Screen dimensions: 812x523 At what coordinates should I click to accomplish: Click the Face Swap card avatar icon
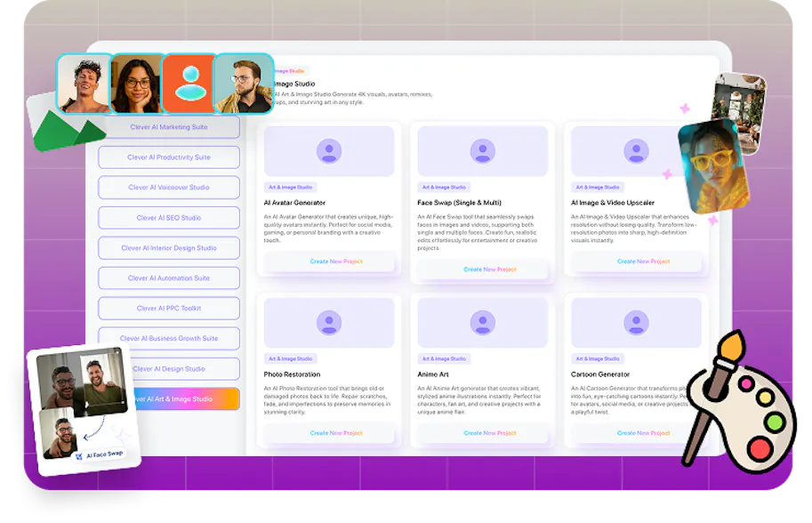pyautogui.click(x=483, y=150)
